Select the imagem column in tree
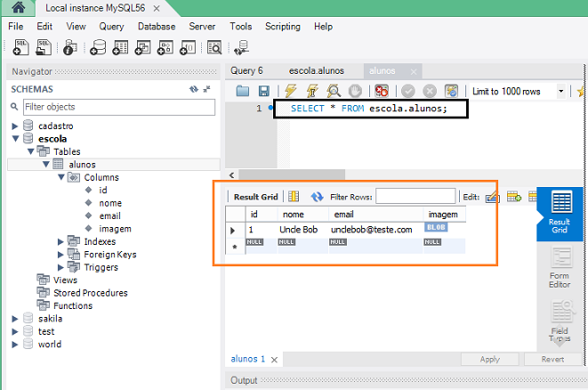 pos(115,229)
